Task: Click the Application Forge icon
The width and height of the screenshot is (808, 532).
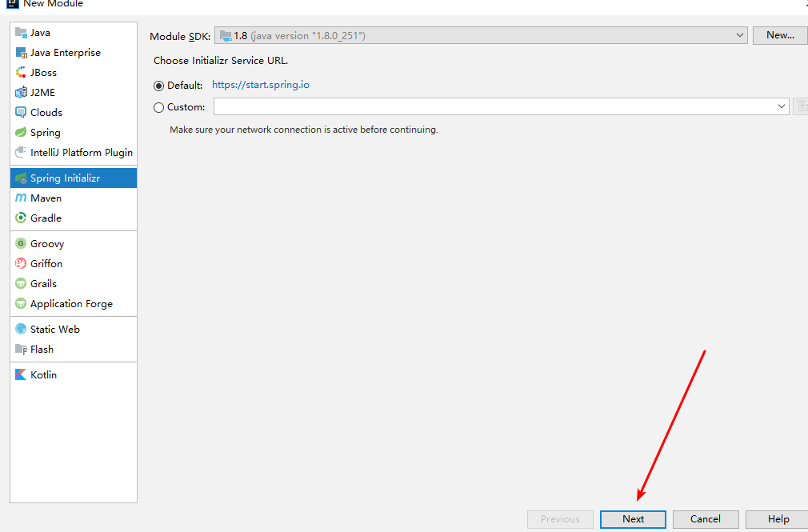Action: 21,304
